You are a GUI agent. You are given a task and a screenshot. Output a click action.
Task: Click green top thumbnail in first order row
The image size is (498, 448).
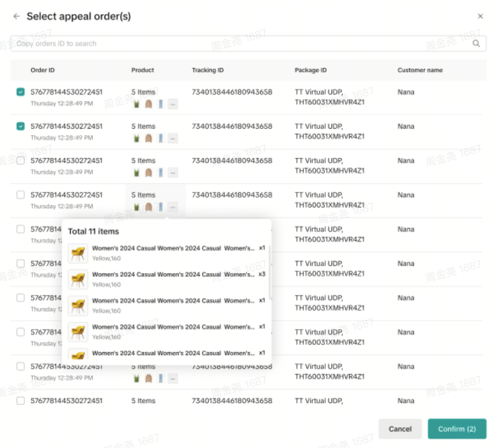coord(136,104)
